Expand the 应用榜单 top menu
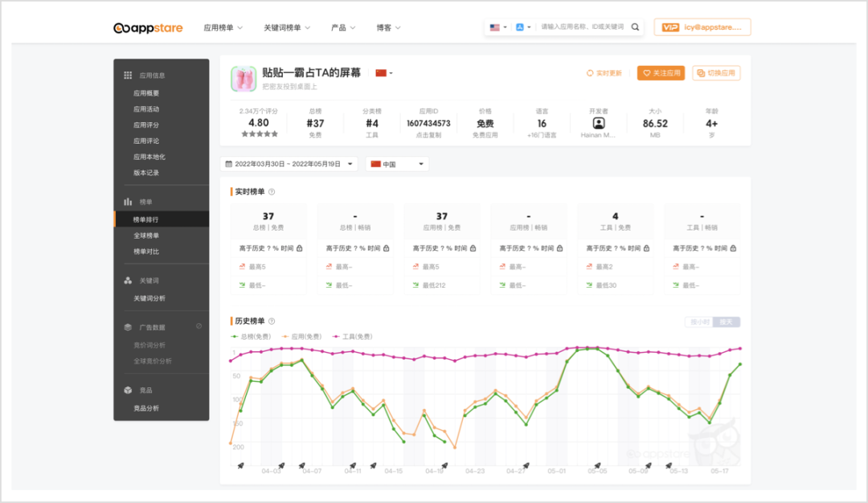Viewport: 868px width, 503px height. click(x=223, y=28)
